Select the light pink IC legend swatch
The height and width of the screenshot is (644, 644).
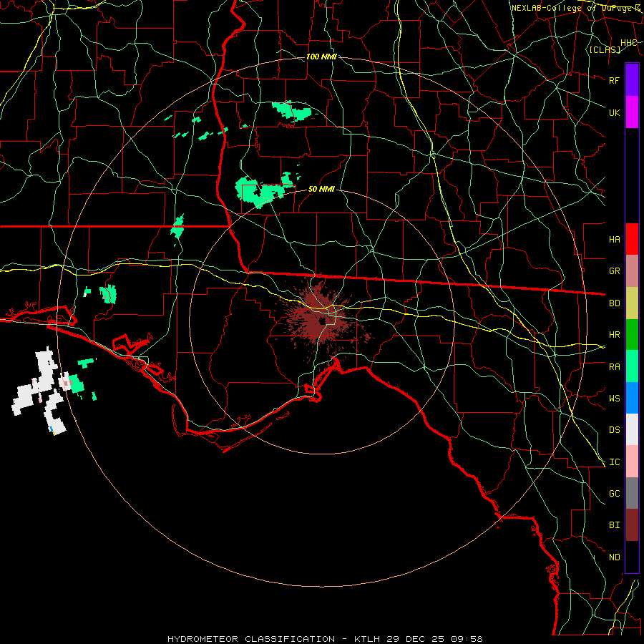632,462
